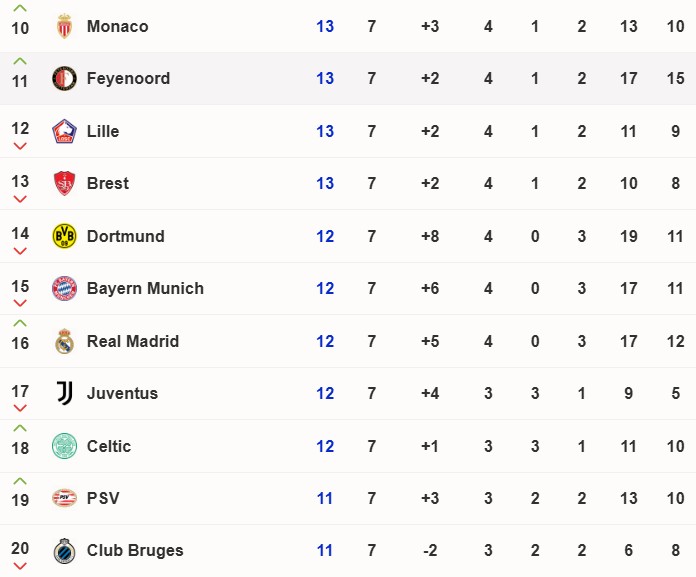Select the Lille team badge
The height and width of the screenshot is (577, 696).
(x=64, y=131)
